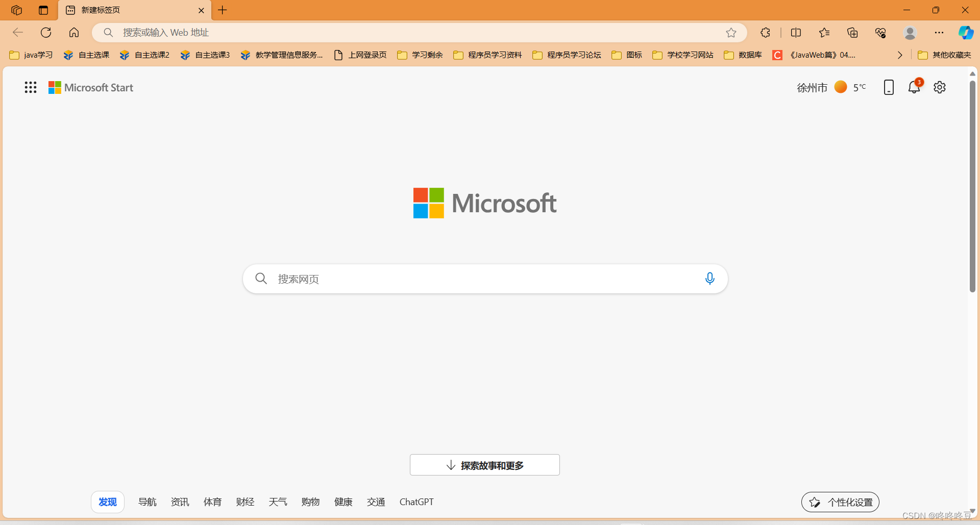This screenshot has height=525, width=980.
Task: Open the mobile phone icon
Action: coord(889,87)
